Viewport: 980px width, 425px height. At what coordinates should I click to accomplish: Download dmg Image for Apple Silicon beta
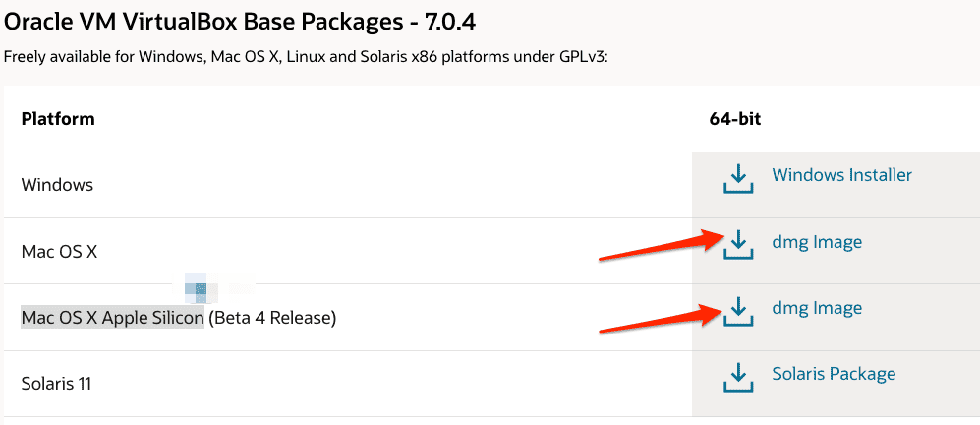(x=816, y=308)
